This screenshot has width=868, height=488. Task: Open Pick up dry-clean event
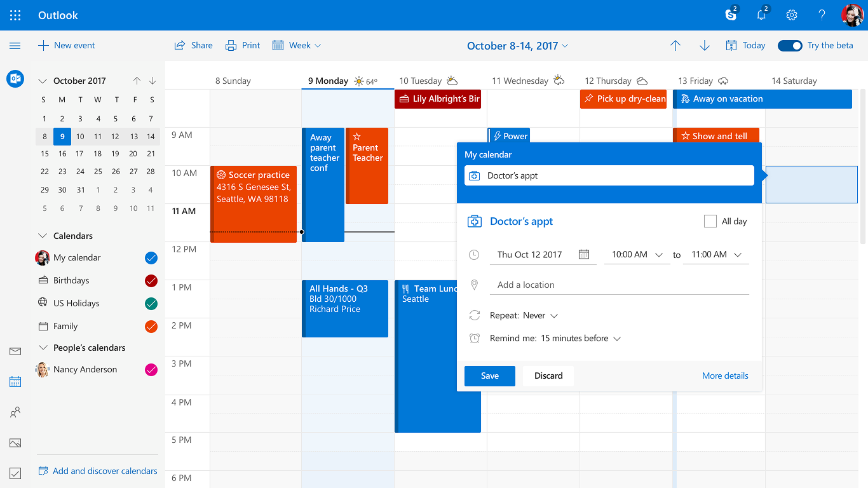[623, 99]
